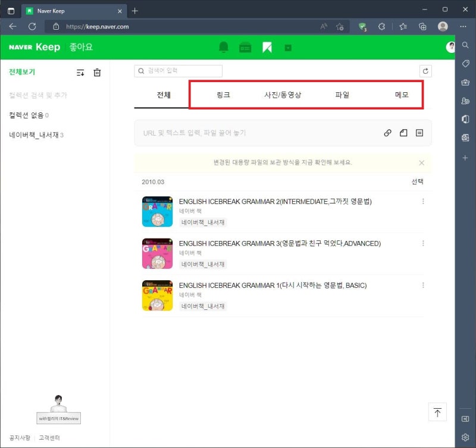The height and width of the screenshot is (448, 476).
Task: Click the Naver Keep browser tab
Action: [x=74, y=11]
